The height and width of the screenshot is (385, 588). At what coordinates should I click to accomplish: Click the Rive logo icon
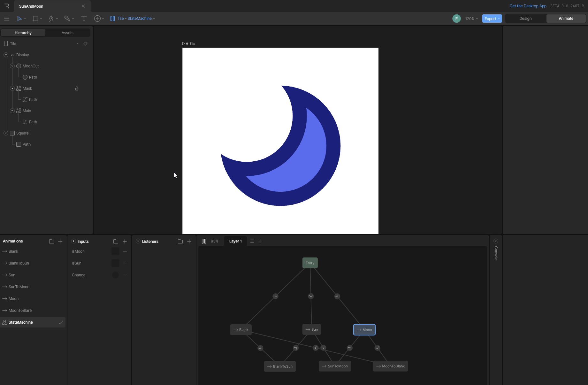pyautogui.click(x=7, y=6)
